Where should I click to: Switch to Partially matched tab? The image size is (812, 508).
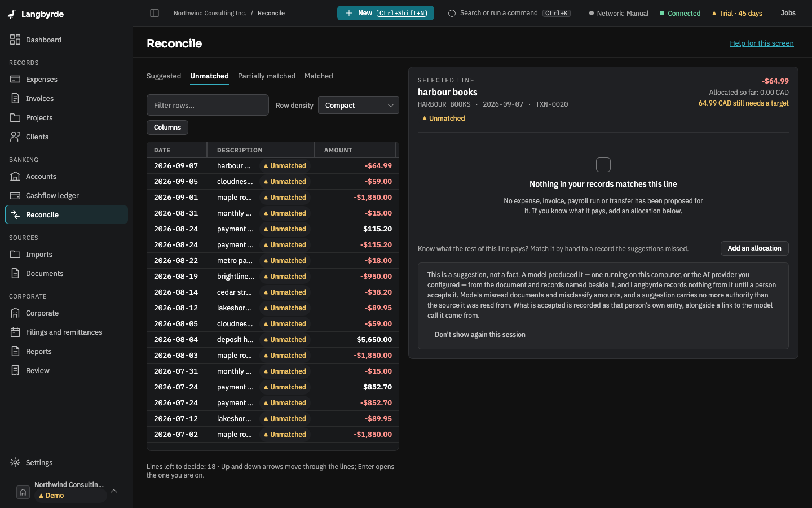pyautogui.click(x=267, y=76)
